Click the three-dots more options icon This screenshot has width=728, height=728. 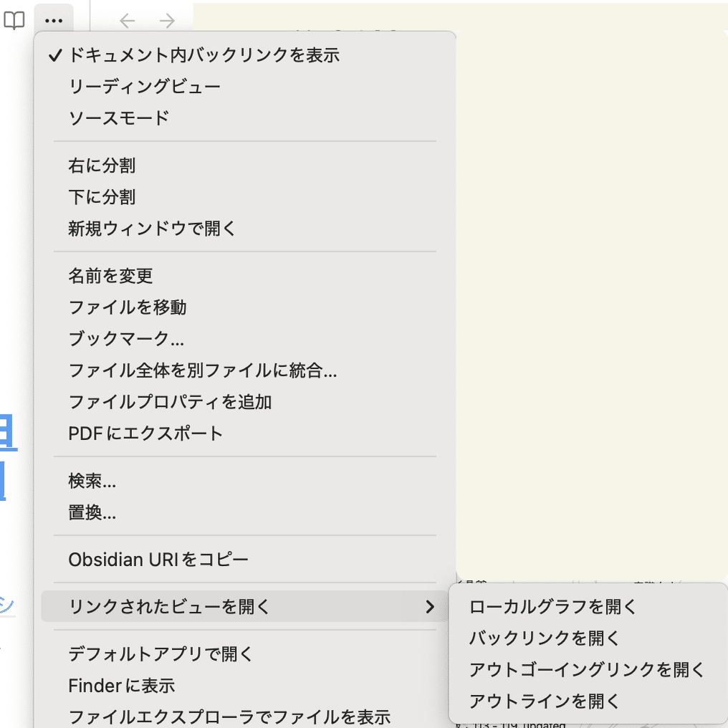(54, 21)
